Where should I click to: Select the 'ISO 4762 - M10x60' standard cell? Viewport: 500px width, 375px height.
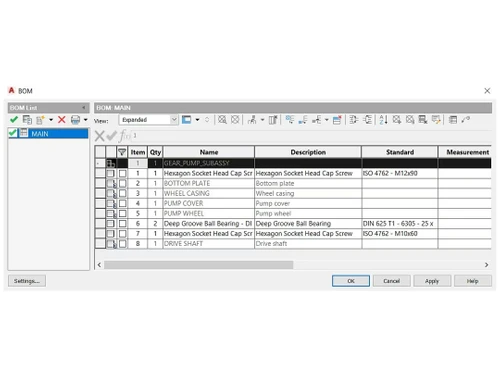pos(400,234)
